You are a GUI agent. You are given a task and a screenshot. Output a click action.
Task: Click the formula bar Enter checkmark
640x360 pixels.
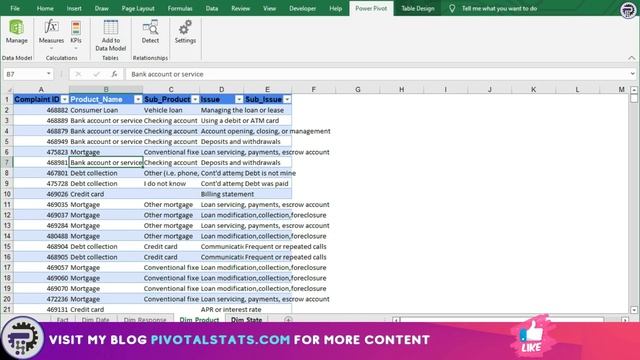click(96, 74)
